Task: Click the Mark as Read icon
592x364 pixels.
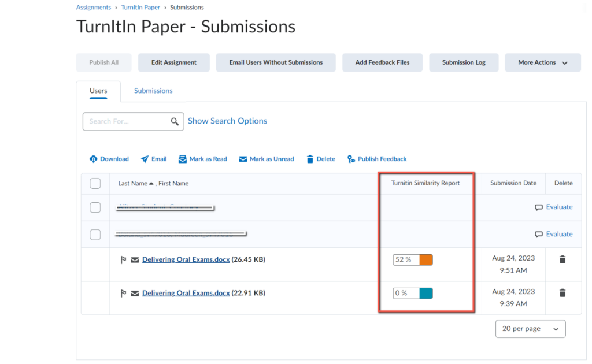Action: point(182,159)
